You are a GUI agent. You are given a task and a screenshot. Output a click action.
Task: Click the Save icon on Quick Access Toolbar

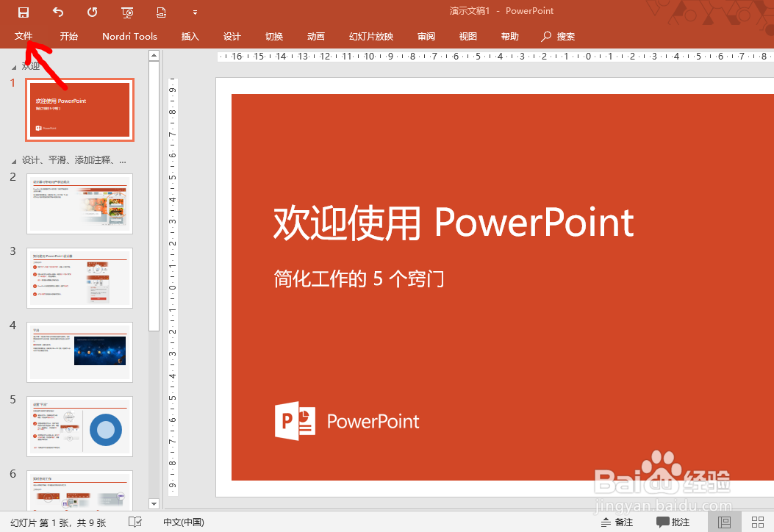tap(23, 12)
